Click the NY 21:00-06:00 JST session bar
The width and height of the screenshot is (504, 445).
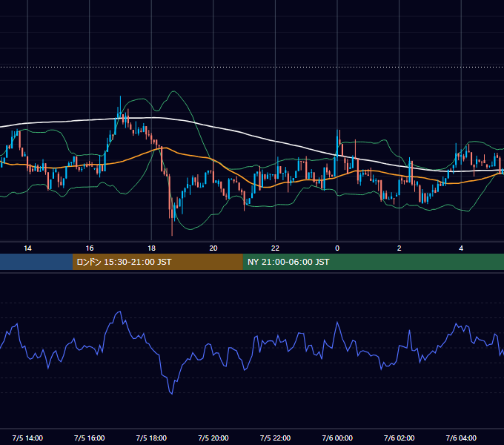pyautogui.click(x=373, y=262)
